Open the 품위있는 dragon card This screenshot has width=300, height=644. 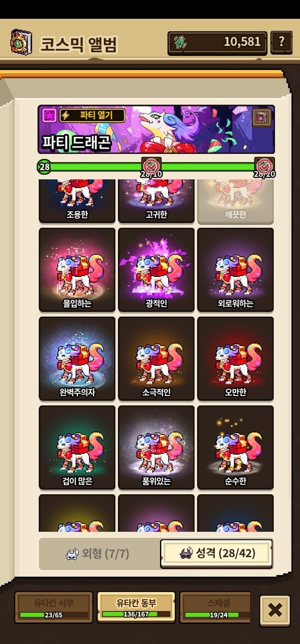point(156,447)
